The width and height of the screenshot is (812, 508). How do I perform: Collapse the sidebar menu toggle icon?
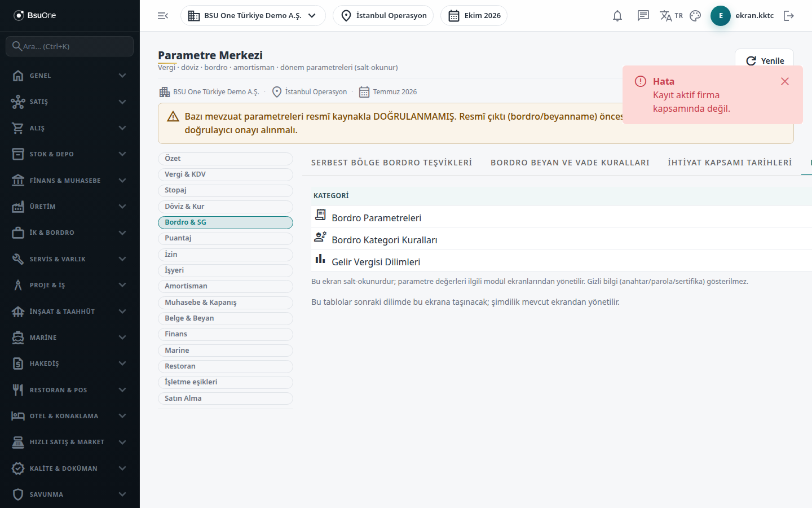[x=163, y=16]
